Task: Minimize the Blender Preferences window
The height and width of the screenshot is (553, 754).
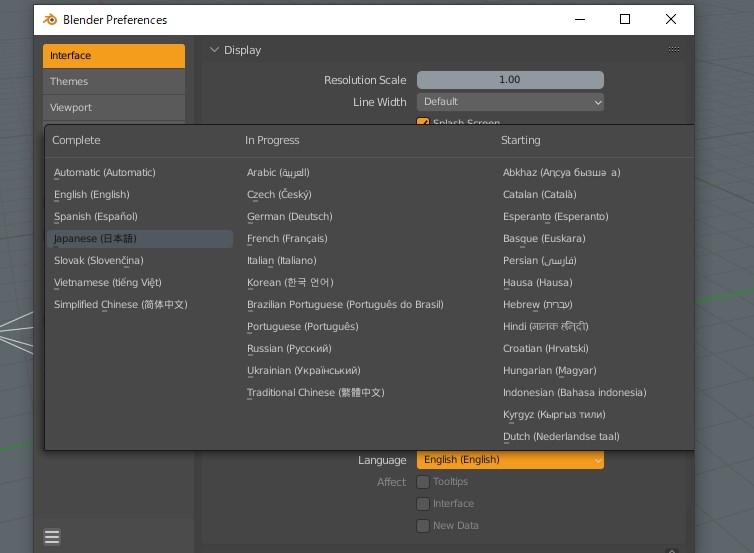Action: [580, 19]
